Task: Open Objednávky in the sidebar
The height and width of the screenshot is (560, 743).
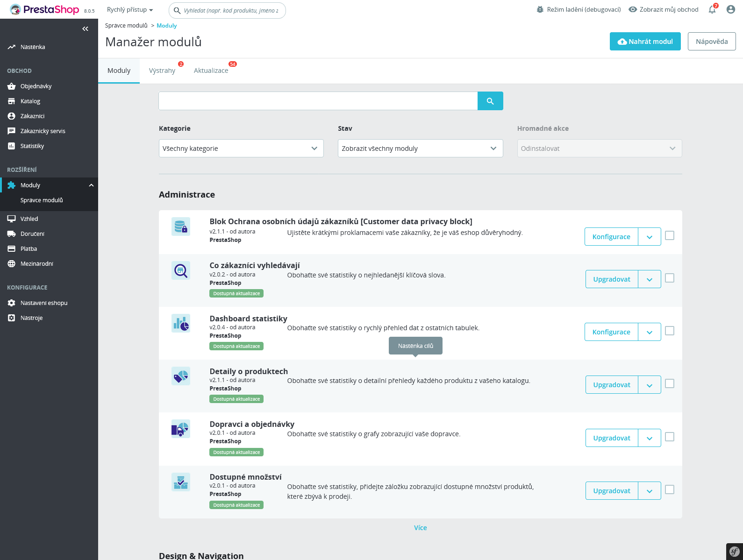Action: point(36,86)
